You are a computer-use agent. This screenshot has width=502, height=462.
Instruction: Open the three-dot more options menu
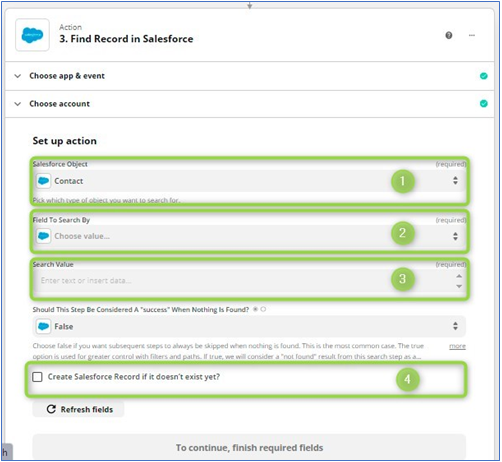pyautogui.click(x=472, y=35)
